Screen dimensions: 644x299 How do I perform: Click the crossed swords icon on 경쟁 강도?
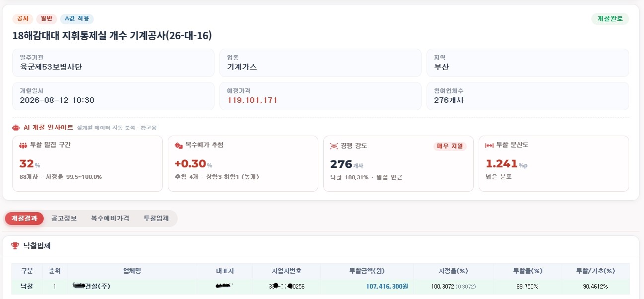pos(334,146)
